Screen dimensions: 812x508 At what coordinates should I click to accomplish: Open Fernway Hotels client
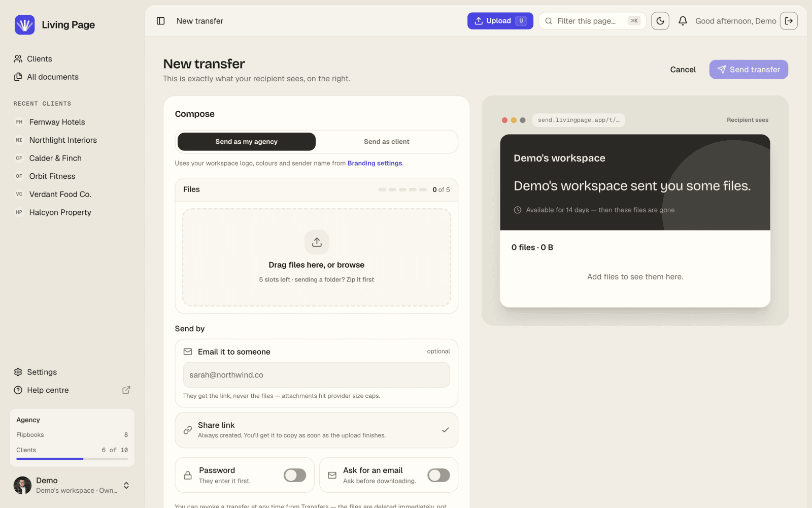tap(72, 122)
